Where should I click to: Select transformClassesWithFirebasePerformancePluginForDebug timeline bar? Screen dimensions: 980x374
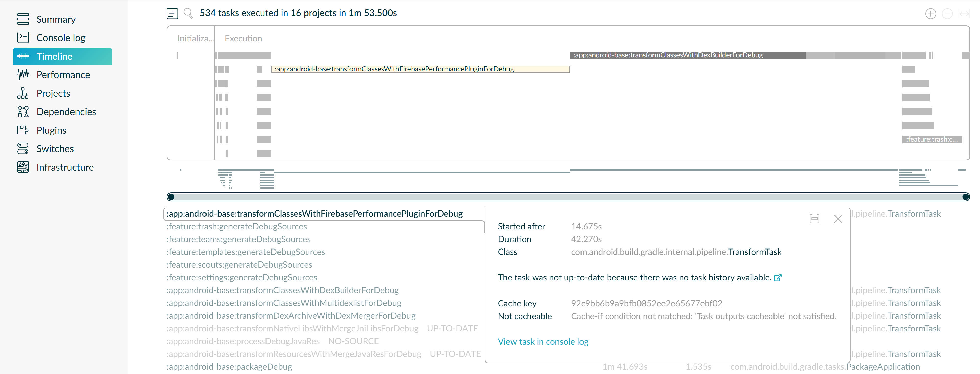click(420, 69)
